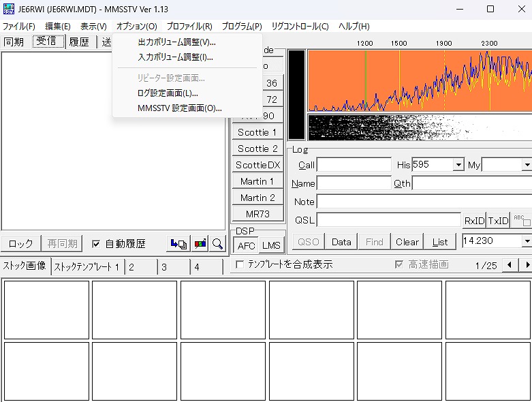
Task: Toggle the TxID button
Action: pyautogui.click(x=498, y=220)
